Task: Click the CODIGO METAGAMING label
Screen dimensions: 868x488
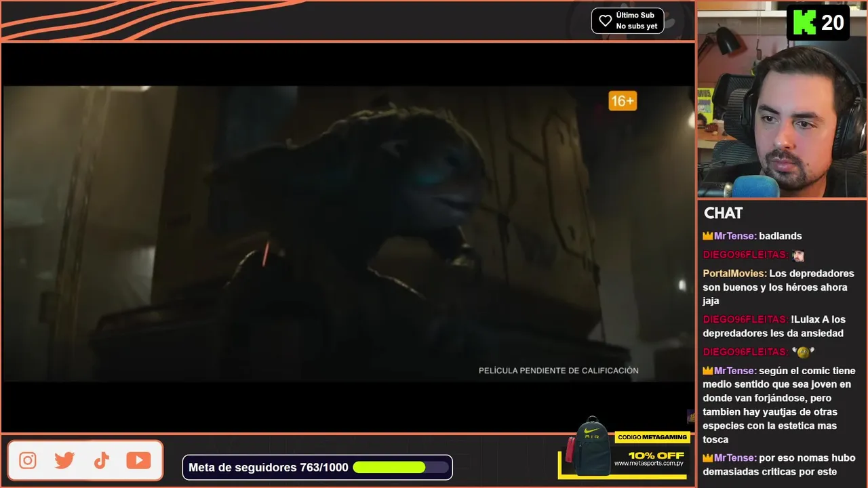Action: tap(652, 437)
